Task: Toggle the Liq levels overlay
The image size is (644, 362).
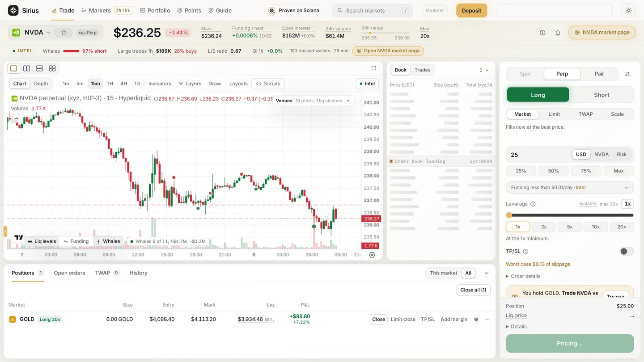Action: [x=42, y=241]
